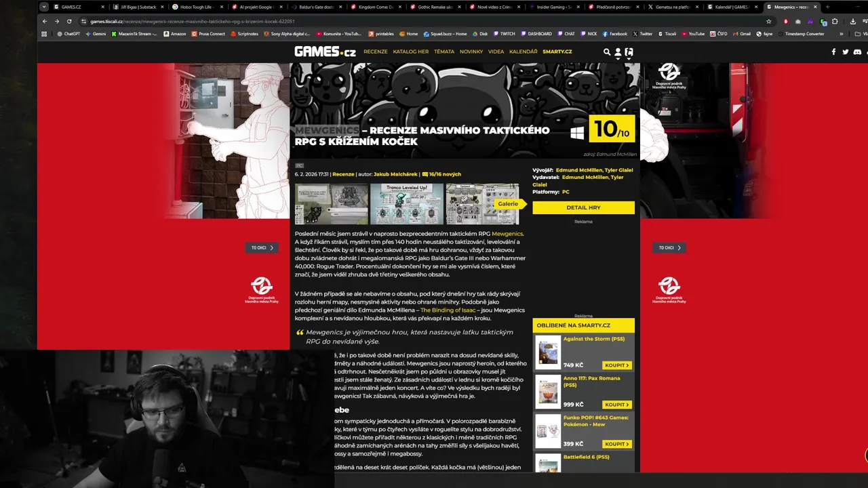Open the first gallery screenshot thumbnail

332,203
